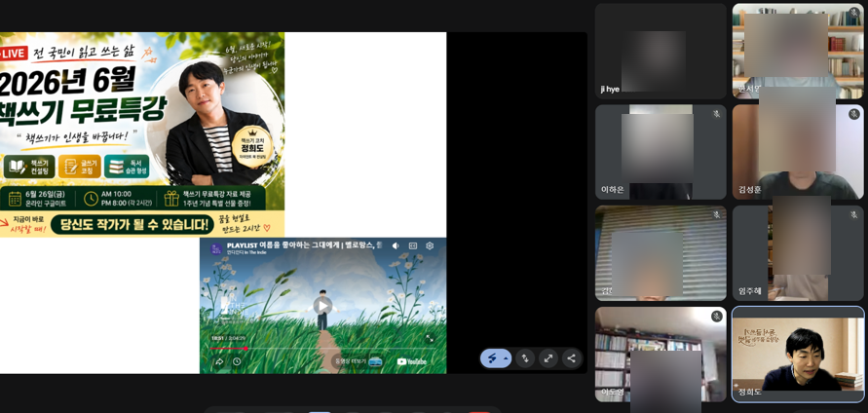Mute the YouTube player volume speaker icon
The width and height of the screenshot is (868, 413).
396,245
